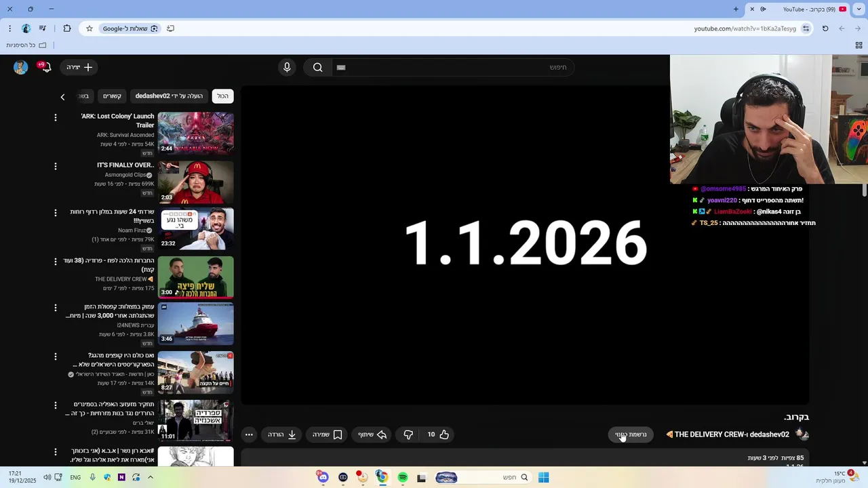Screen dimensions: 868x488
Task: Select the 'הכול' filter chip
Action: point(222,96)
